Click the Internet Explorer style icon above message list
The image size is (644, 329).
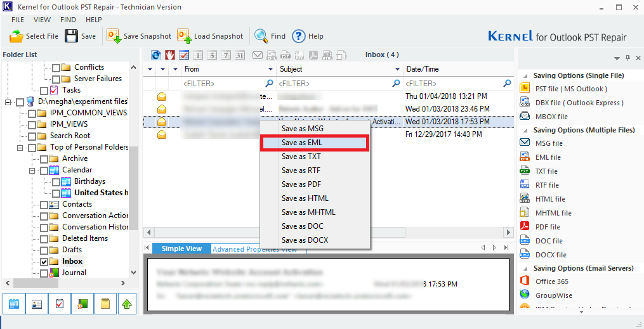[x=155, y=55]
